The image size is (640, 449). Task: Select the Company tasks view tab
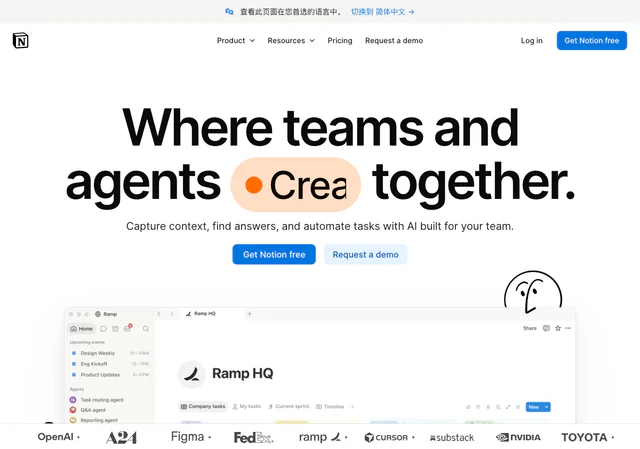(203, 407)
